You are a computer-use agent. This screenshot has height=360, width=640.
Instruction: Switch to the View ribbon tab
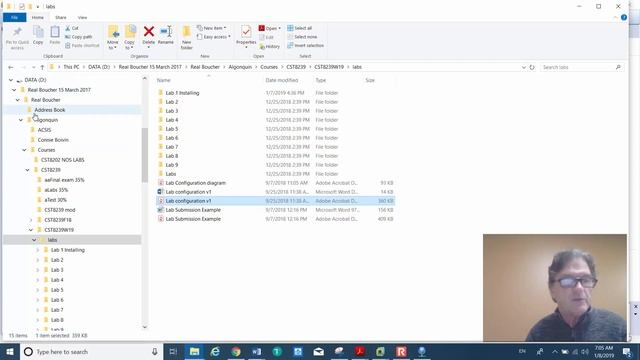82,18
